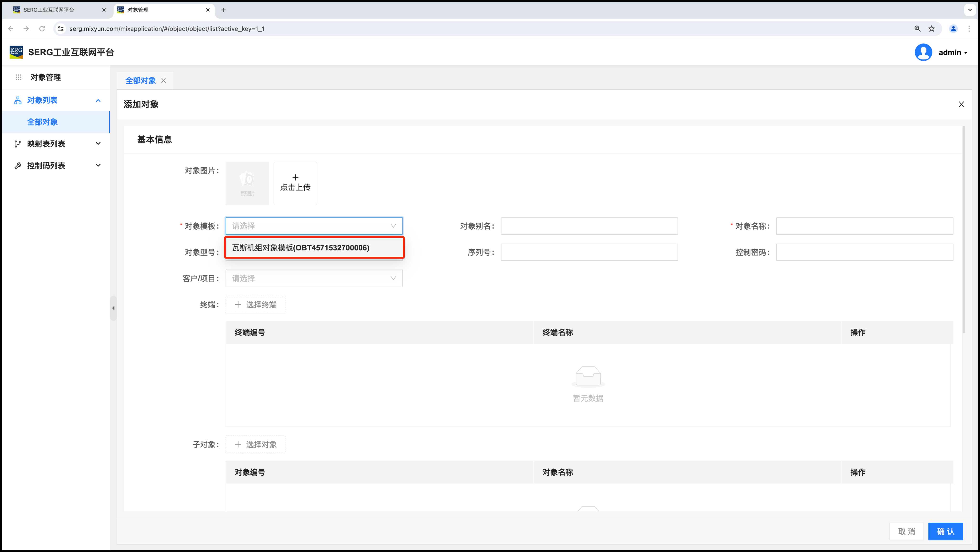Click the 映射表列表 branch icon

point(17,144)
